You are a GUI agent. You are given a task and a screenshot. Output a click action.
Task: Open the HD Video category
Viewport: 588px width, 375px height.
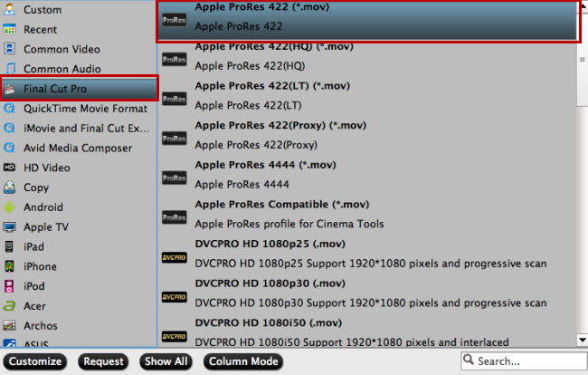[x=47, y=168]
